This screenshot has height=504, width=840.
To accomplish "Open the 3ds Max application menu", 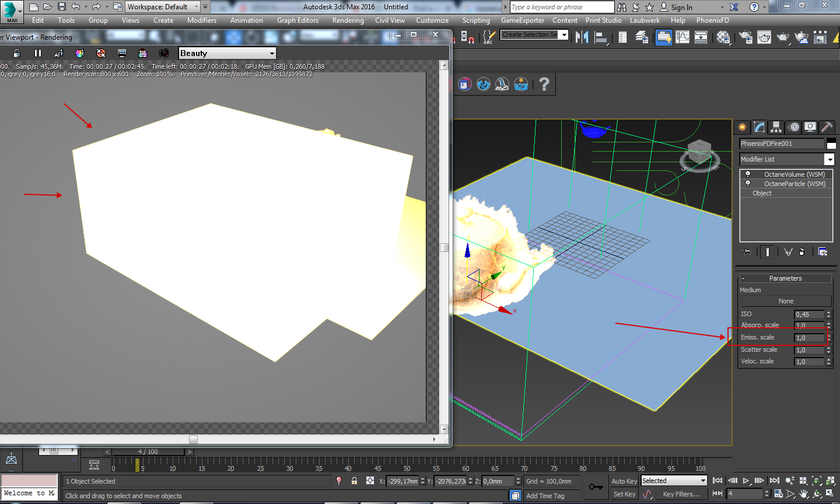I will (x=12, y=12).
